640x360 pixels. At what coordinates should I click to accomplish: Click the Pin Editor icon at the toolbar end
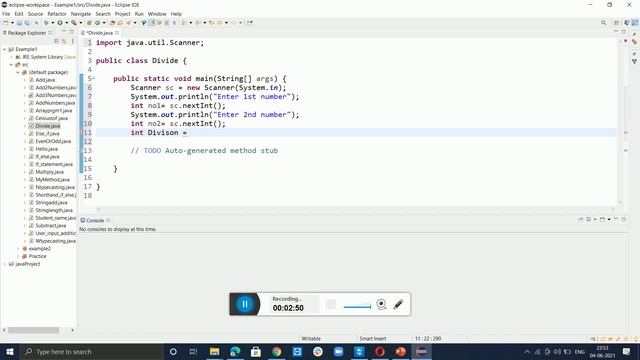coord(250,23)
